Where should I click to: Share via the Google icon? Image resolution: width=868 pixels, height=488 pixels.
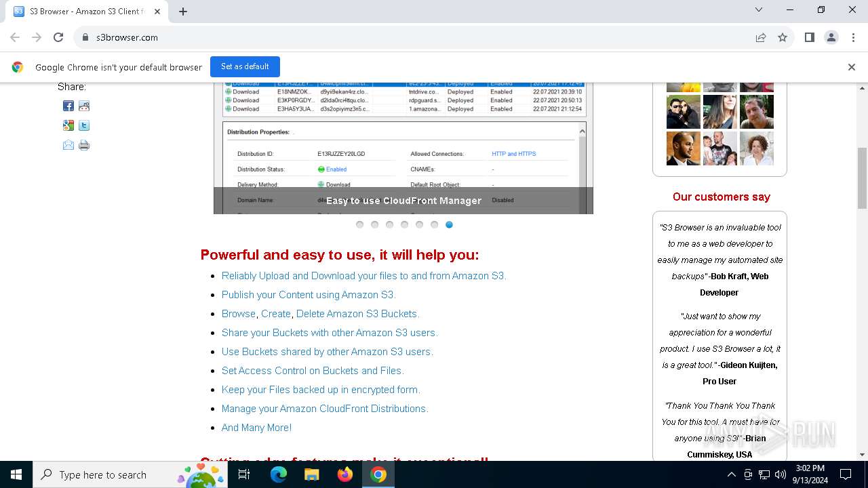click(68, 125)
